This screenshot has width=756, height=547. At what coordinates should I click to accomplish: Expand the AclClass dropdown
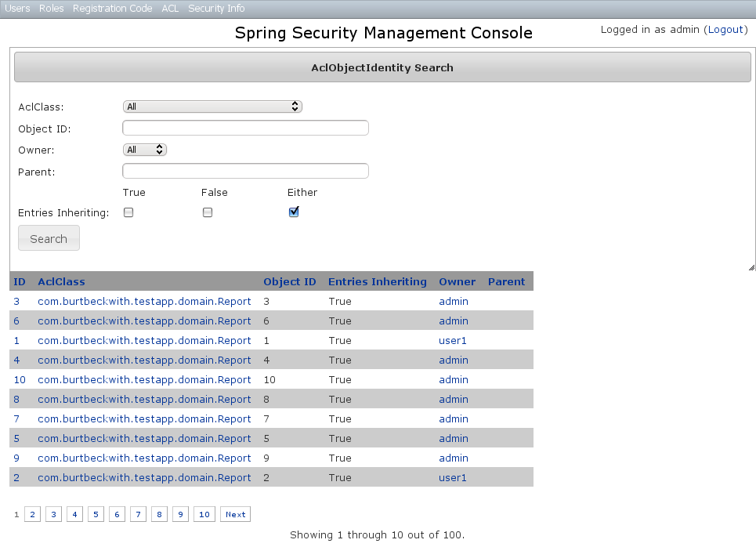pyautogui.click(x=212, y=107)
